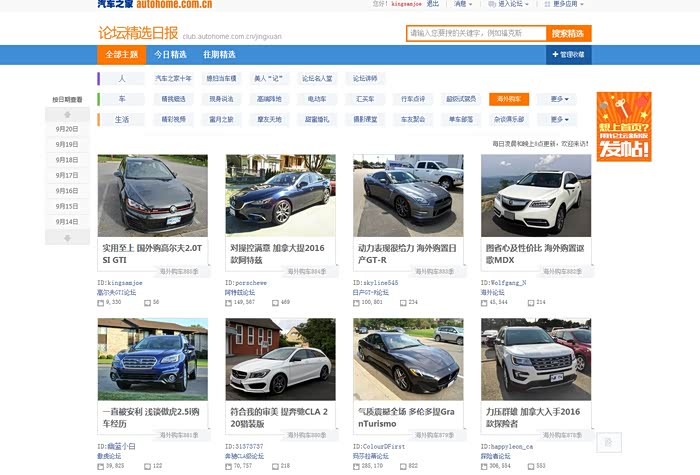Expand 更多 dropdown in 车 category row
Image resolution: width=700 pixels, height=475 pixels.
click(560, 99)
